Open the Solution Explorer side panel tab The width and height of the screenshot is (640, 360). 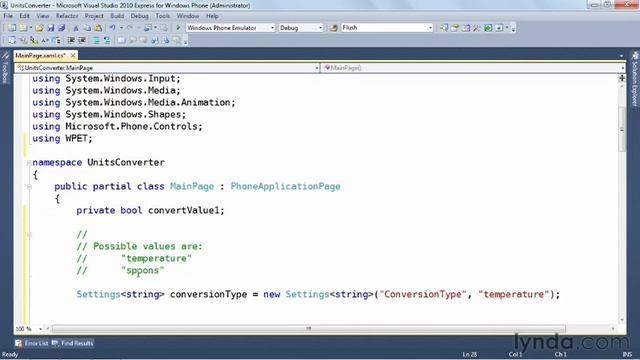635,79
